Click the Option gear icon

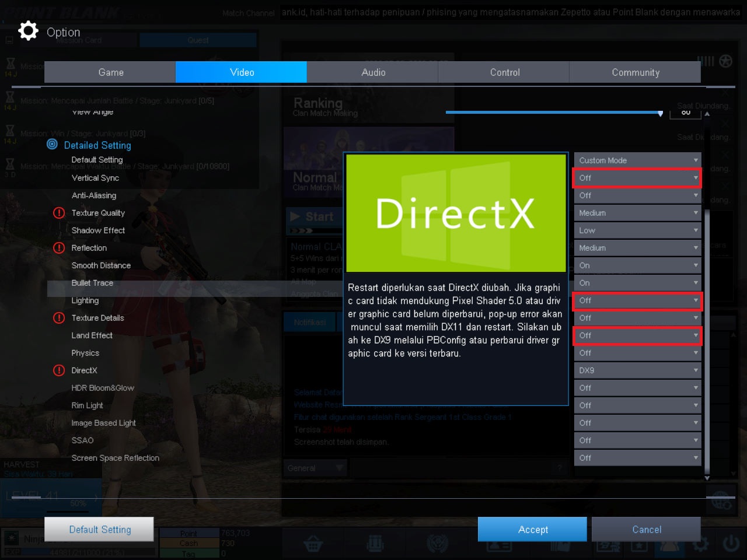[28, 31]
